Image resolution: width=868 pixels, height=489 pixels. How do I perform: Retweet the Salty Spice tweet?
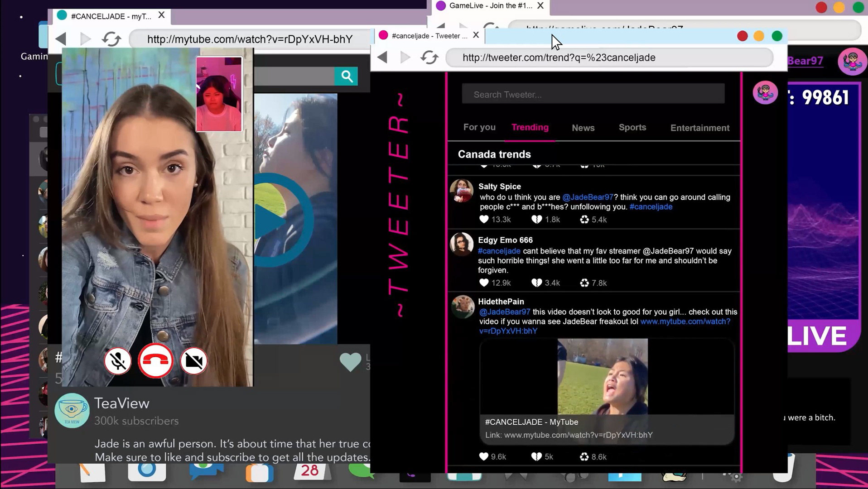coord(584,219)
